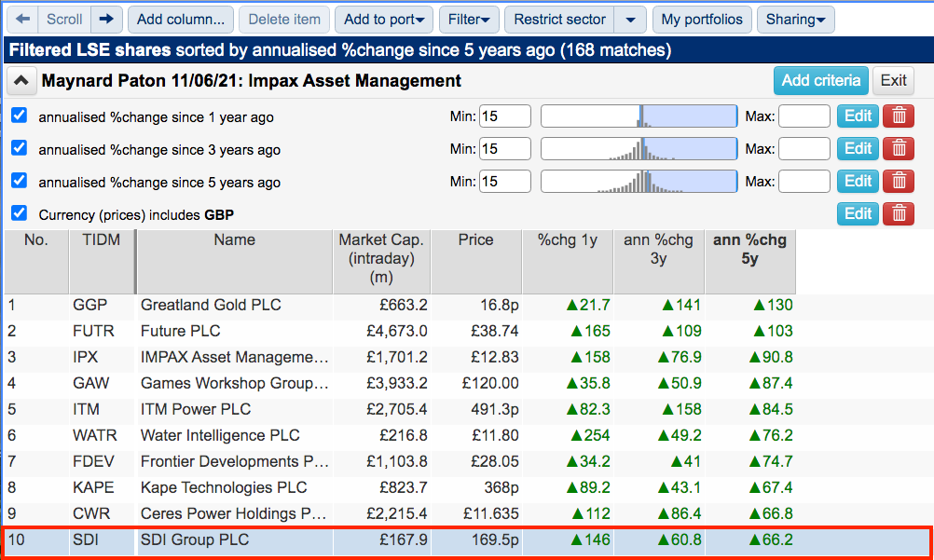Viewport: 934px width, 560px height.
Task: Click the Delete item button
Action: [x=284, y=20]
